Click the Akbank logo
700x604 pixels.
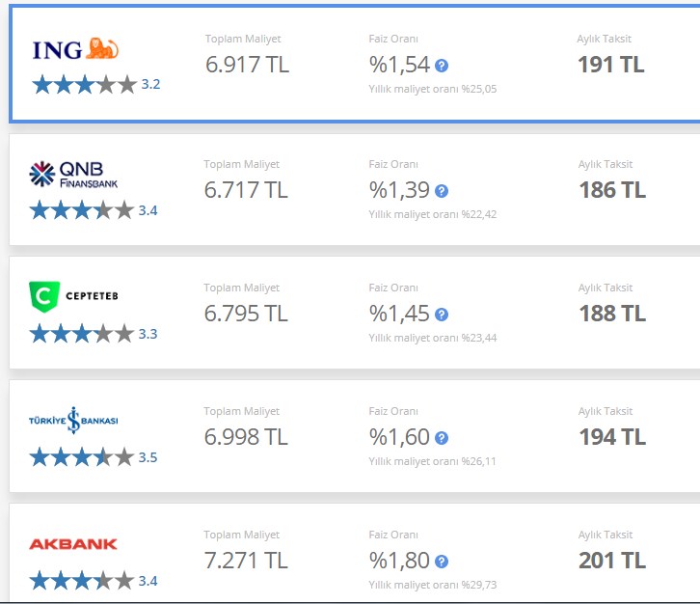tap(73, 543)
